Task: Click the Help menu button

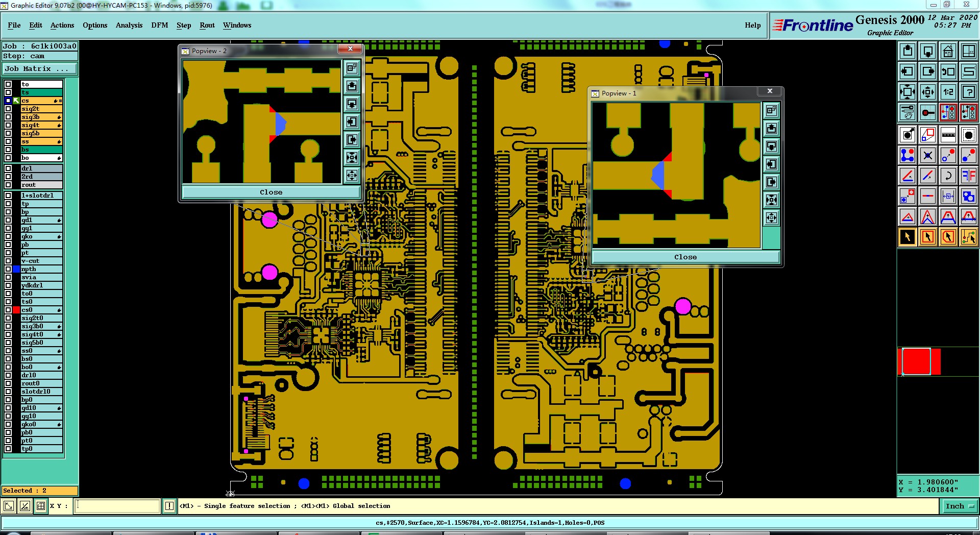Action: tap(752, 25)
